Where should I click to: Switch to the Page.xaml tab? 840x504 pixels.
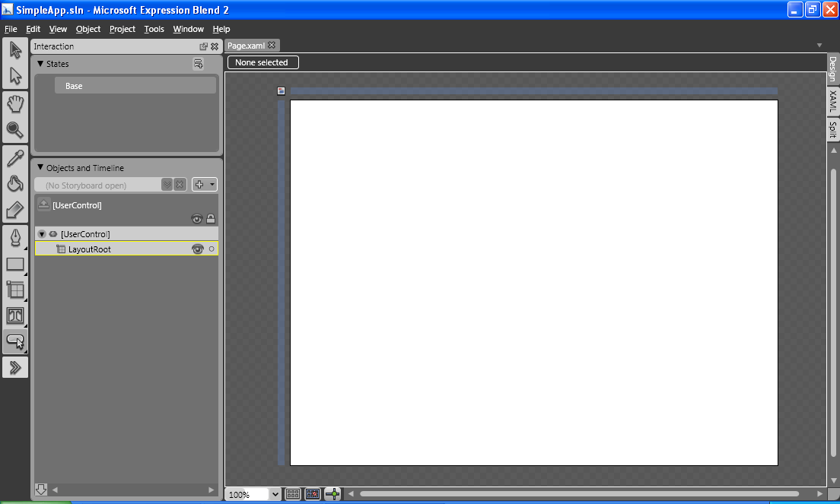click(x=246, y=46)
